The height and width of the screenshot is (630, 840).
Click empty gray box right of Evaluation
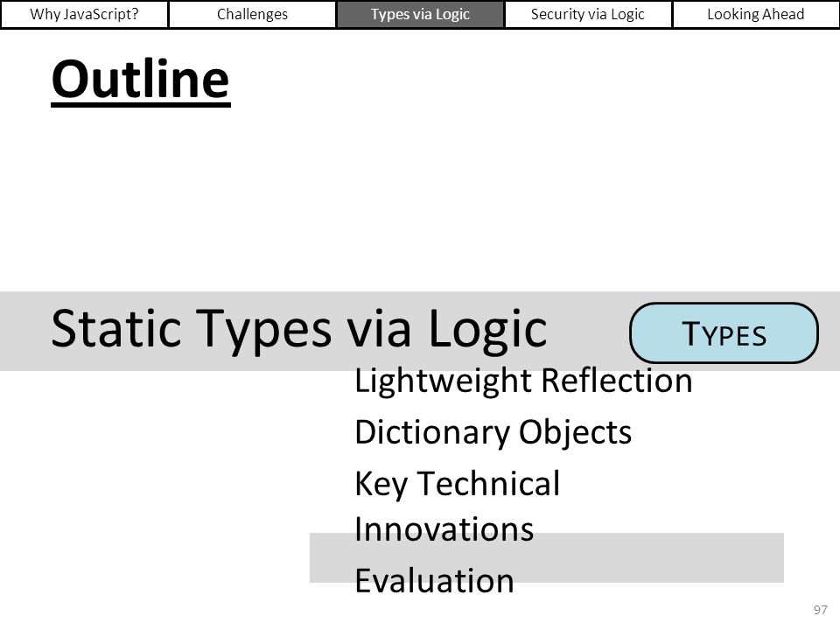click(648, 557)
